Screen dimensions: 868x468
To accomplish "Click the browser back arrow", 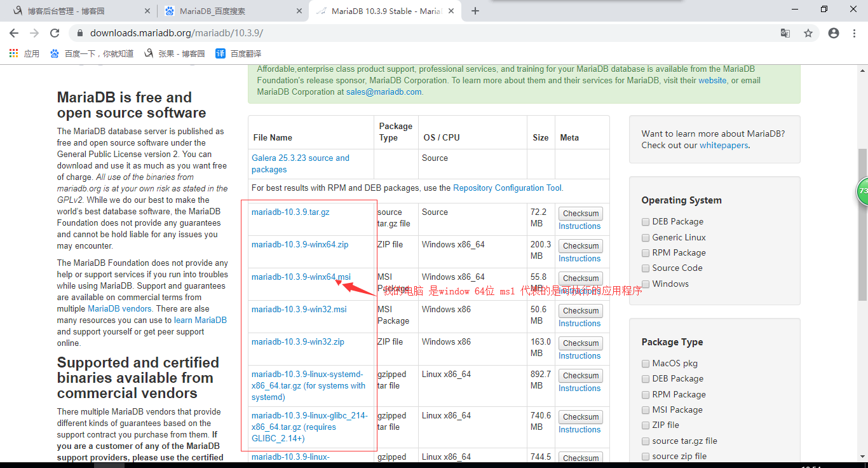I will click(14, 33).
